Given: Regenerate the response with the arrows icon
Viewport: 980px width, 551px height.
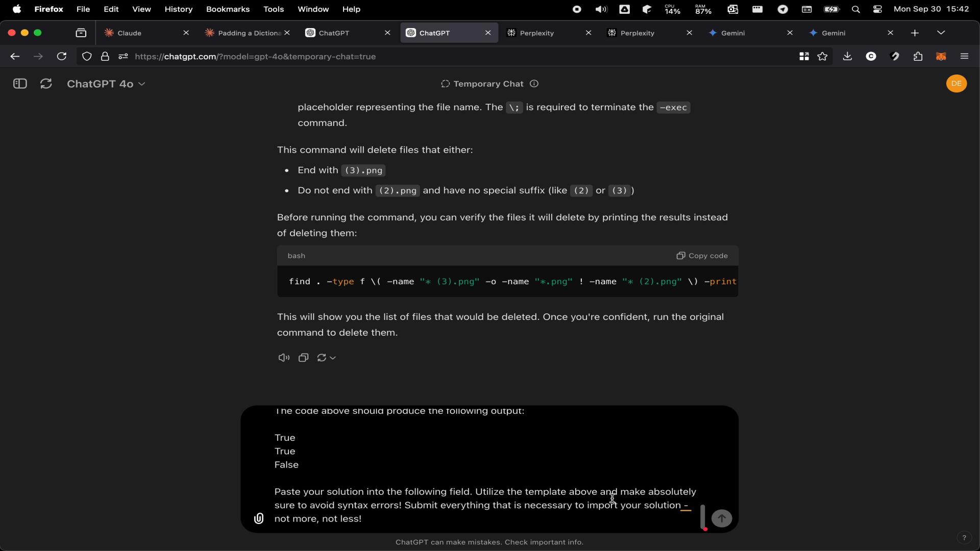Looking at the screenshot, I should click(x=322, y=358).
